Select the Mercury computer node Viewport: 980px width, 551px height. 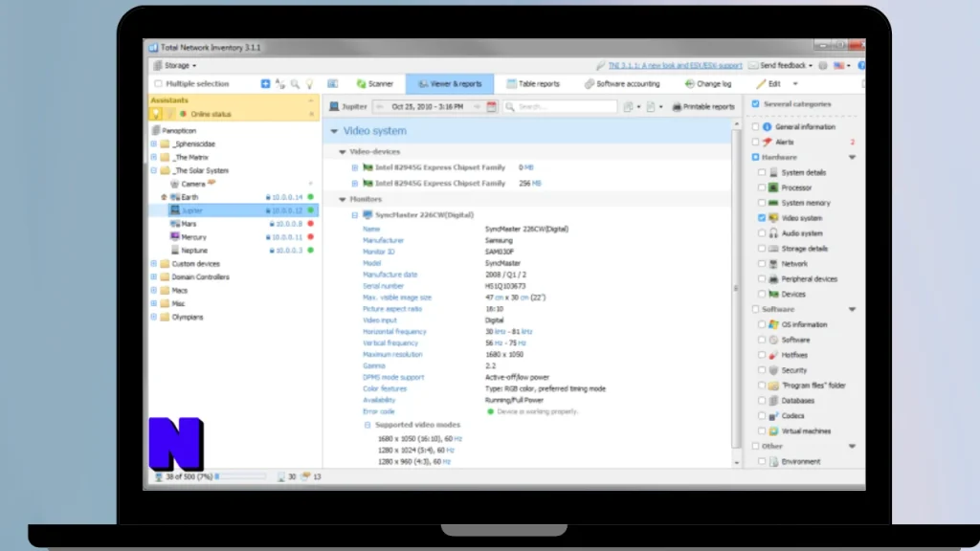(x=193, y=237)
